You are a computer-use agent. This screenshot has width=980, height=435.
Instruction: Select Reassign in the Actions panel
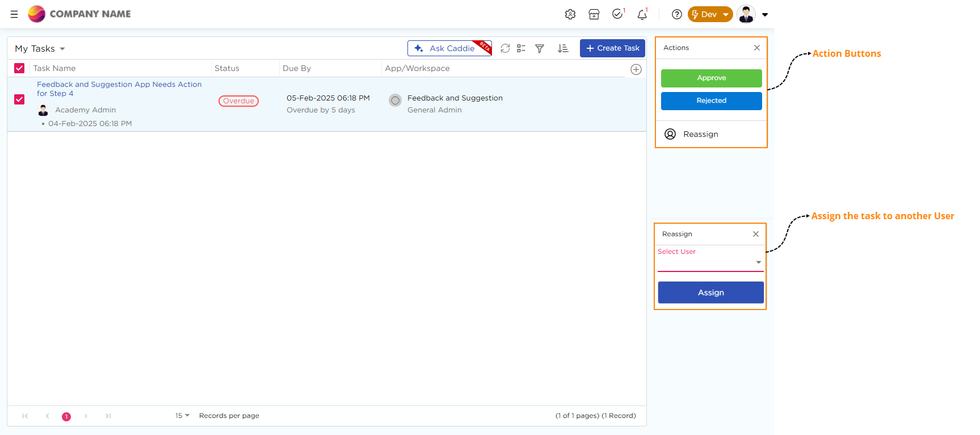700,134
